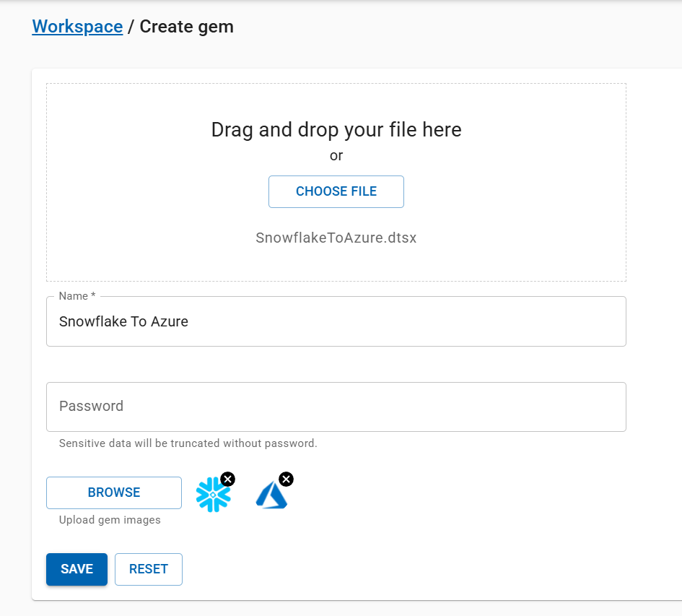Remove the Snowflake gem image
Screen dimensions: 682x616
[x=227, y=479]
